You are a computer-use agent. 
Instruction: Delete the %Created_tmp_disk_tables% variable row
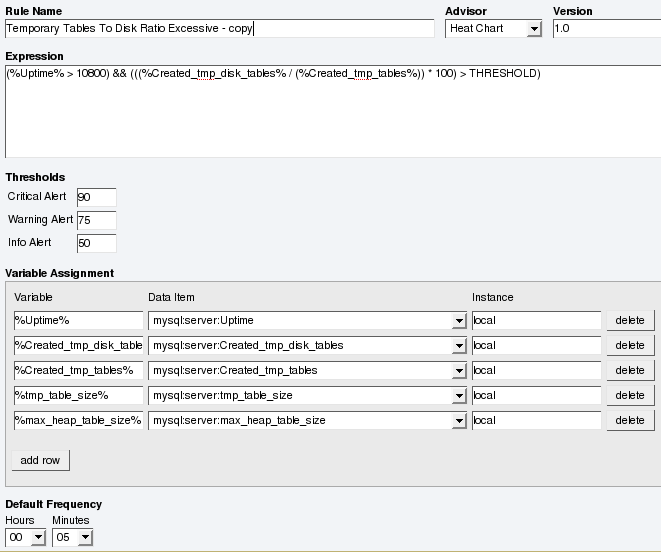630,345
